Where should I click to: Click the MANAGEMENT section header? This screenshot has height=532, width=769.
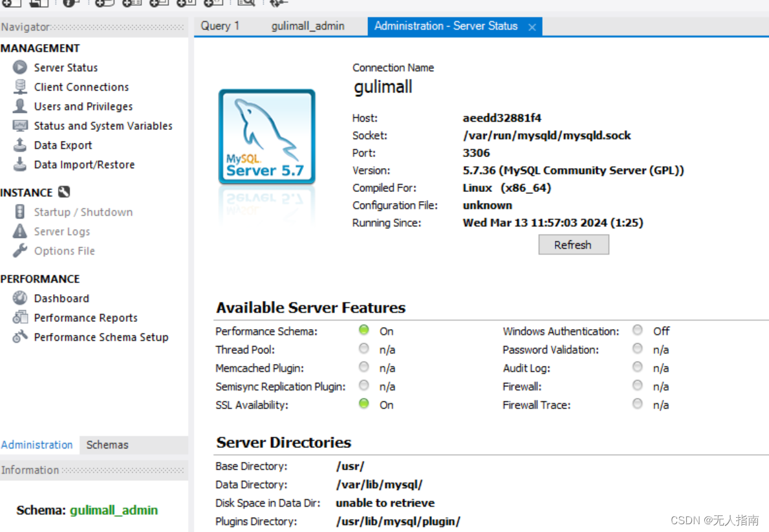click(x=40, y=48)
